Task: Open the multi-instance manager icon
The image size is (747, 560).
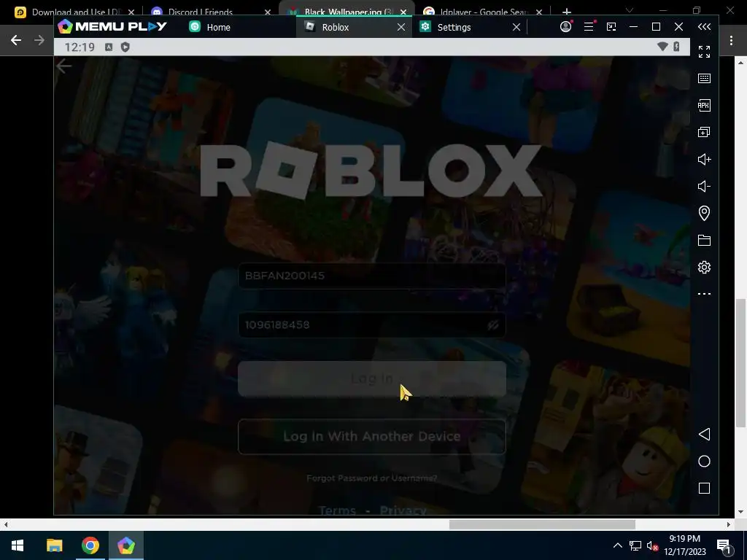Action: (704, 132)
